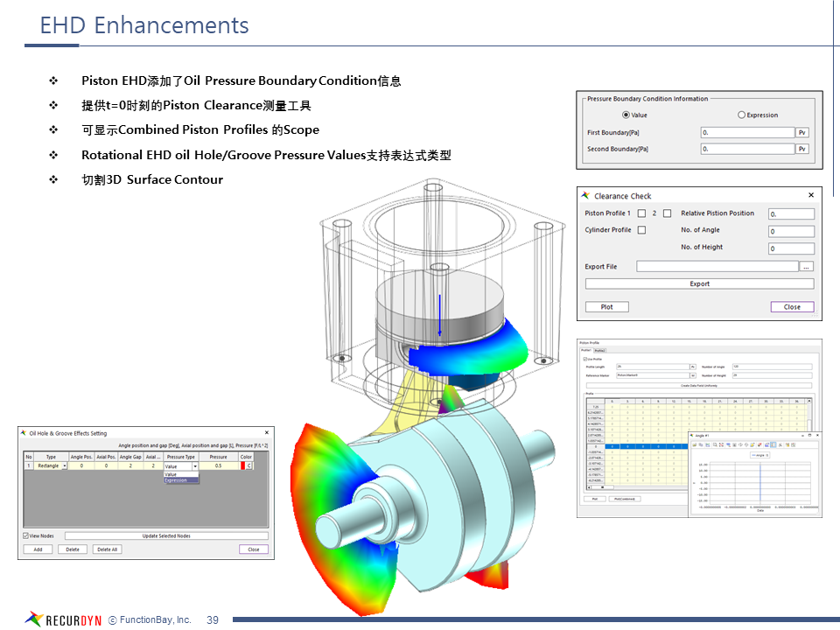Click the Pv button beside Second Boundary
Screen dimensions: 840x630
click(801, 149)
